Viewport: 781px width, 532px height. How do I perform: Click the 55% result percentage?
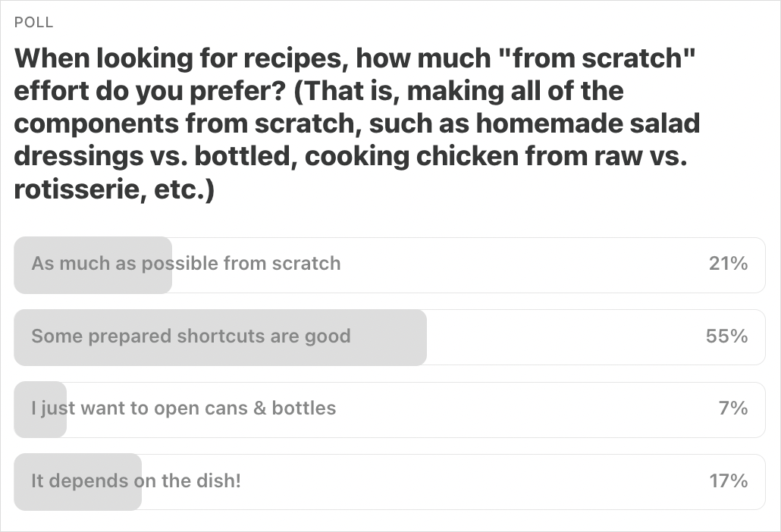pyautogui.click(x=726, y=336)
